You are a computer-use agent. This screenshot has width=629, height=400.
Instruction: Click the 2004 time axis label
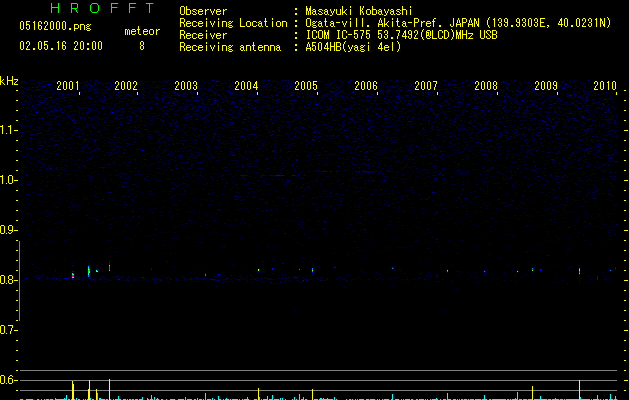click(x=246, y=85)
